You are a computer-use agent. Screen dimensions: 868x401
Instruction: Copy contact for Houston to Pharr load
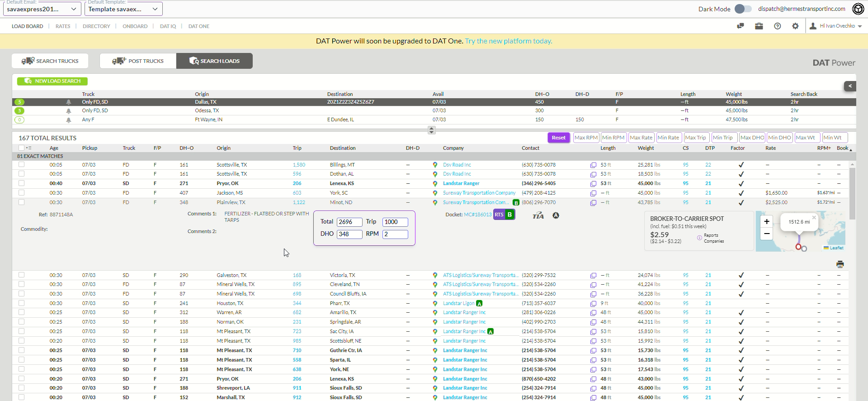click(x=593, y=304)
